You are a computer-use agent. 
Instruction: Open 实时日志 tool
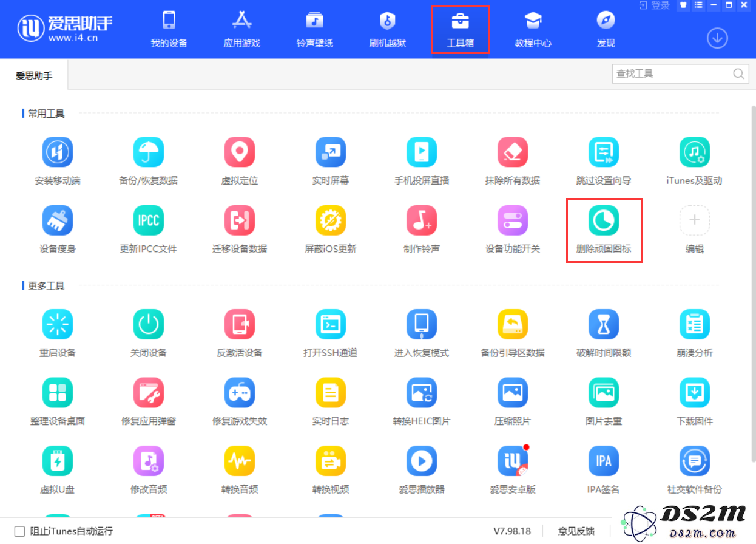click(x=331, y=401)
